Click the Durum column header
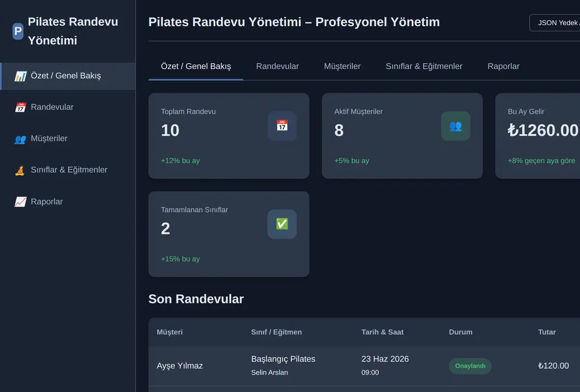Screen dimensions: 580x392 pyautogui.click(x=461, y=332)
